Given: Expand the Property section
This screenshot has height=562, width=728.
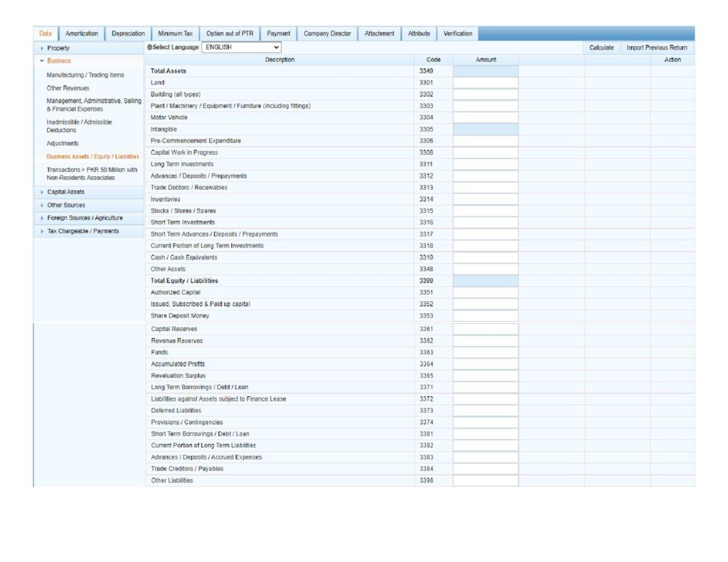Looking at the screenshot, I should pyautogui.click(x=58, y=48).
